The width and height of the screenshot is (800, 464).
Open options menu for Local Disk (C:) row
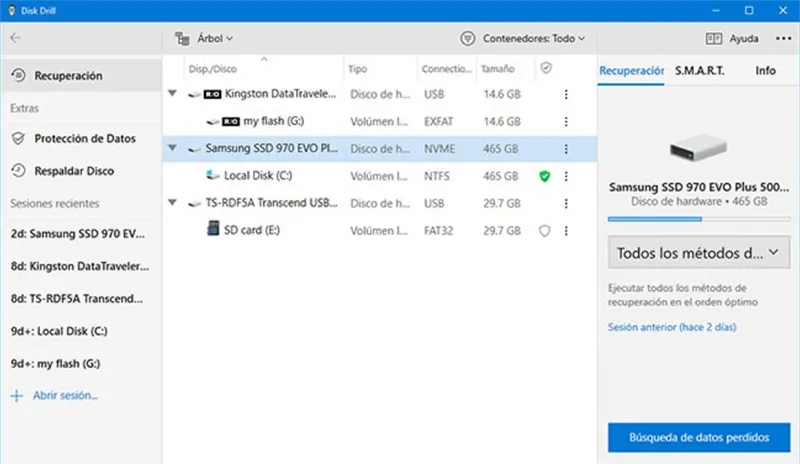pos(566,176)
